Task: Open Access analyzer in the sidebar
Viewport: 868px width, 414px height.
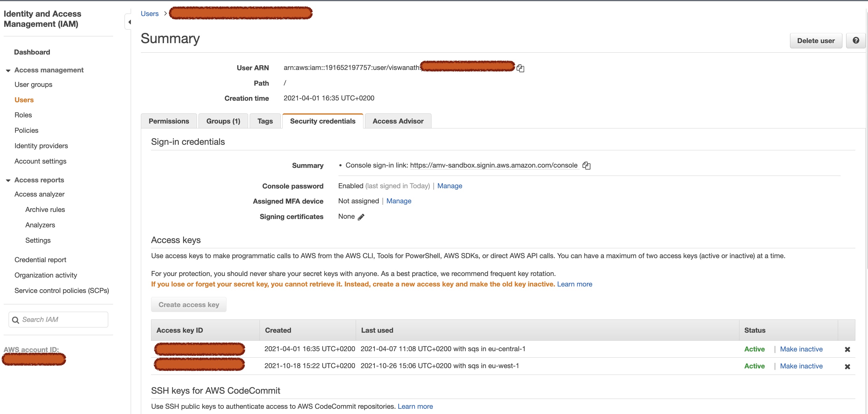Action: (39, 194)
